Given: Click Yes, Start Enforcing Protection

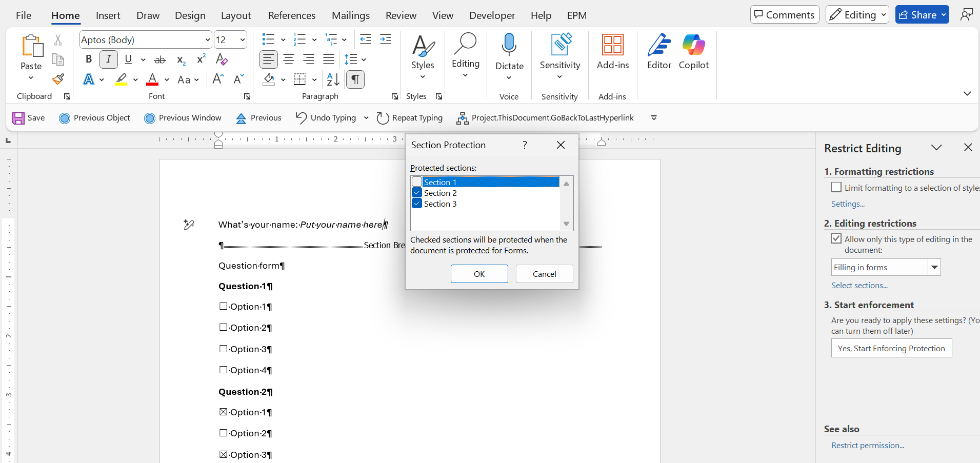Looking at the screenshot, I should 891,348.
